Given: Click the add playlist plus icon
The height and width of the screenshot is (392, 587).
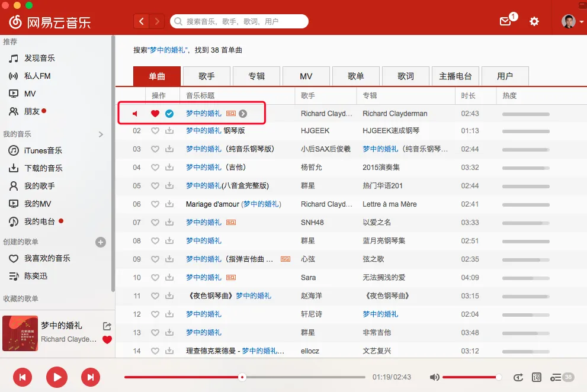Looking at the screenshot, I should 101,242.
